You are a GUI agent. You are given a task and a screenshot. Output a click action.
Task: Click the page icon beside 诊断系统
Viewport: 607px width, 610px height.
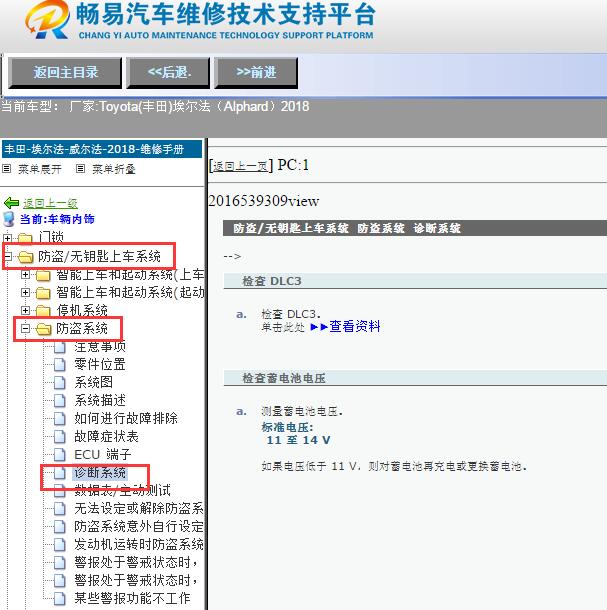click(x=60, y=473)
